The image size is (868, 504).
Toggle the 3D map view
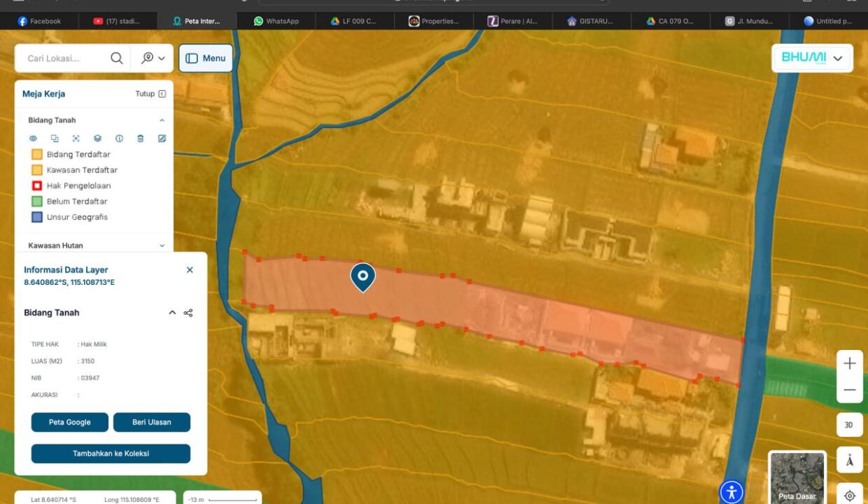(849, 425)
